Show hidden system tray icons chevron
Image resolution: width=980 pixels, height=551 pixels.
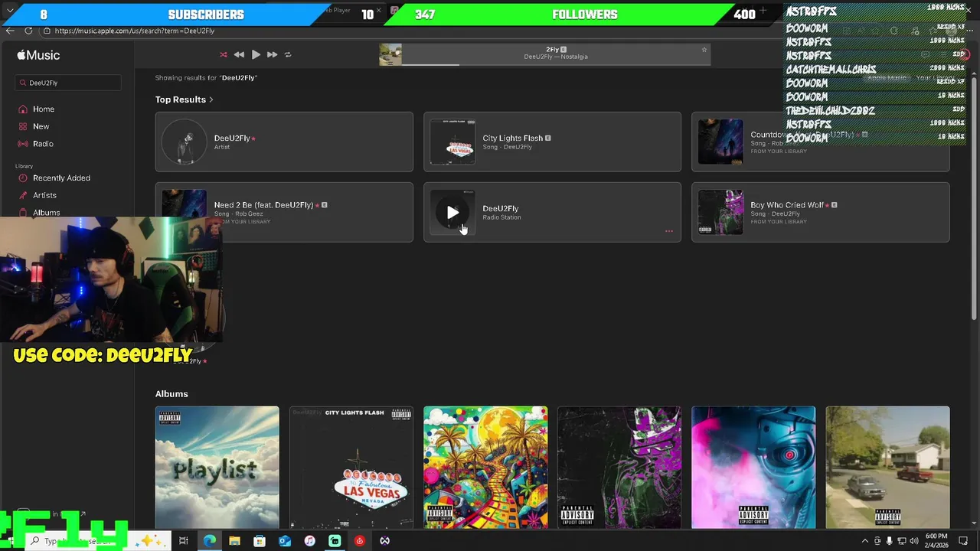click(x=865, y=541)
